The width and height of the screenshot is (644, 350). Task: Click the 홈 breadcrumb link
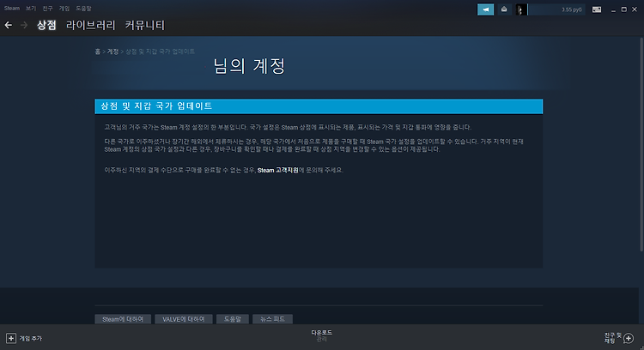(97, 51)
